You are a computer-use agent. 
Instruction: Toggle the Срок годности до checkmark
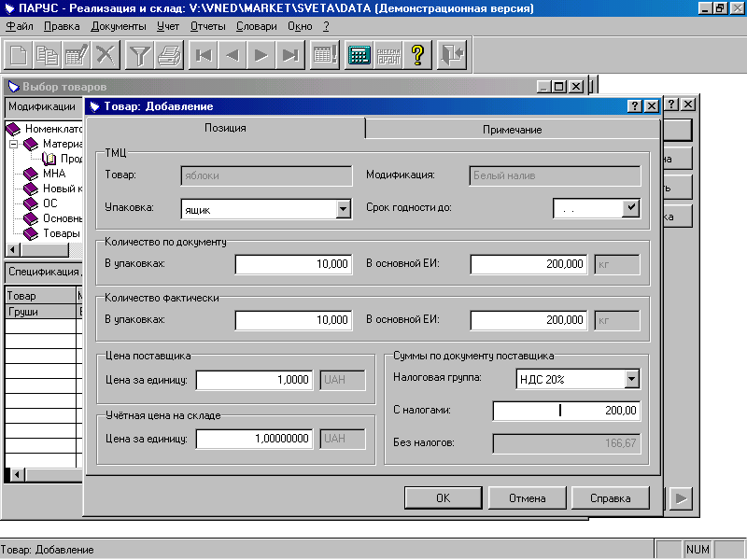tap(631, 208)
